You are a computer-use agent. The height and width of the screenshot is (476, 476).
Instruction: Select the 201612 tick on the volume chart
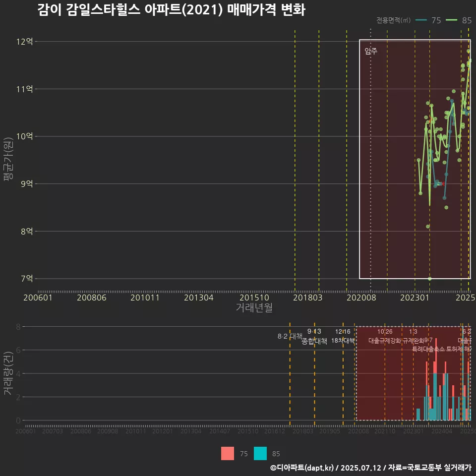(x=275, y=431)
